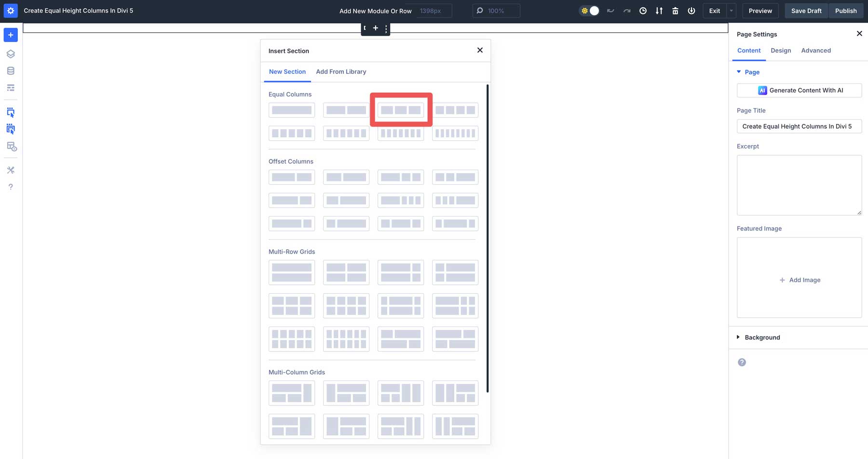Screen dimensions: 868x459
Task: Click the portability download icon in toolbar
Action: 659,10
